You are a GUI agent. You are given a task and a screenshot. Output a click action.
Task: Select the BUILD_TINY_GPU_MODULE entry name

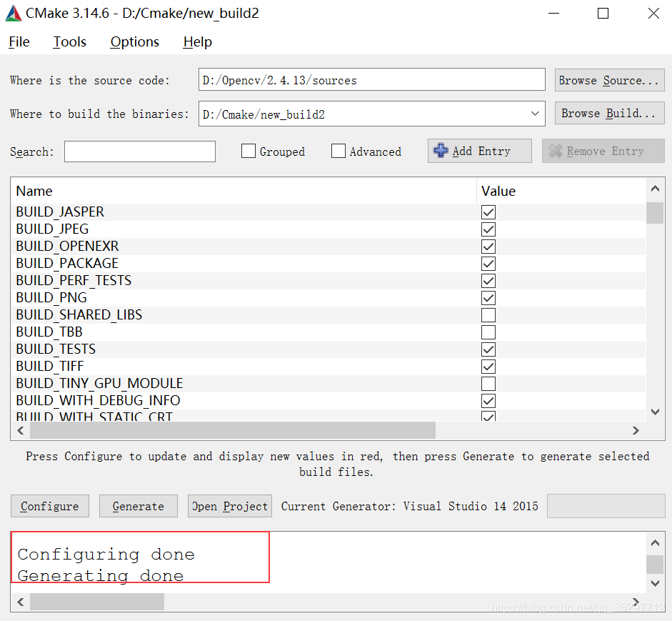pos(99,384)
